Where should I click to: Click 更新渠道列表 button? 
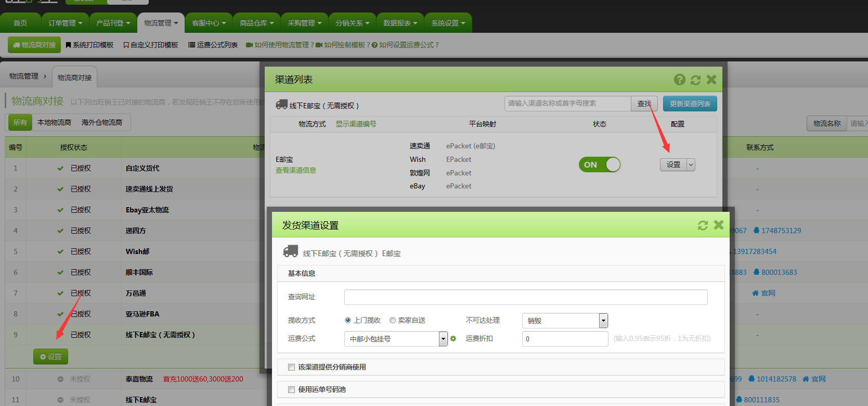tap(690, 104)
